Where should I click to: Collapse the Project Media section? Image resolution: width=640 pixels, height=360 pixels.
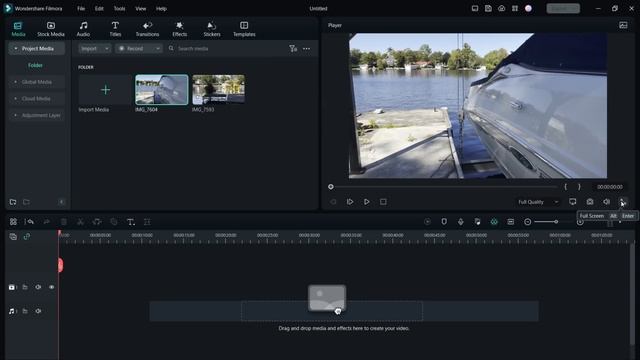pos(16,49)
